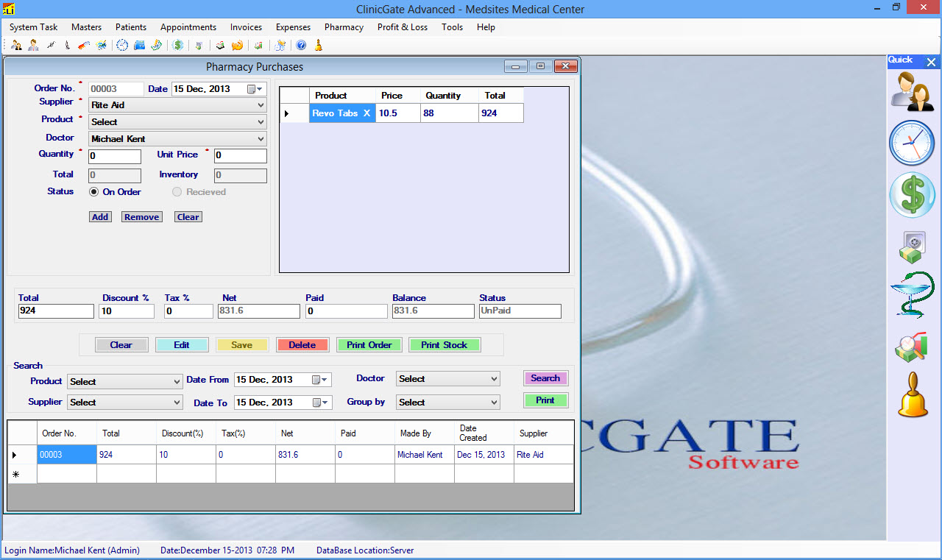This screenshot has height=560, width=942.
Task: Select the Recieved status radio button
Action: [x=177, y=192]
